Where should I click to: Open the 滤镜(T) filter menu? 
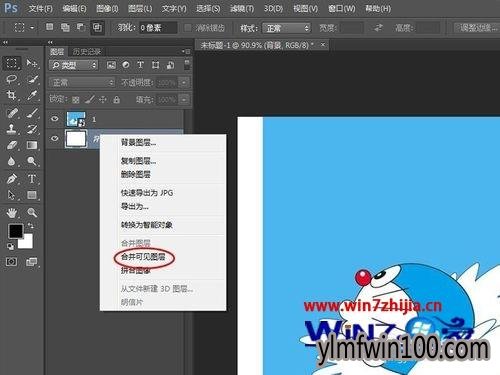pyautogui.click(x=242, y=9)
